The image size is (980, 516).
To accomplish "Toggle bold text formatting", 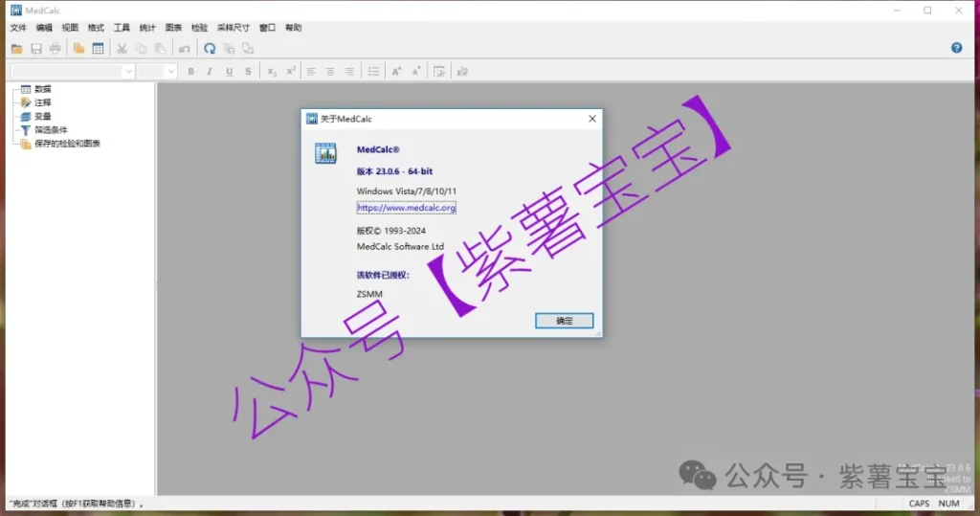I will click(x=190, y=72).
